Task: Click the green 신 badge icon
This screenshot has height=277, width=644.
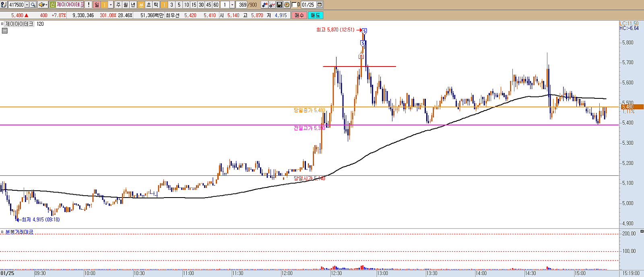Action: 52,5
